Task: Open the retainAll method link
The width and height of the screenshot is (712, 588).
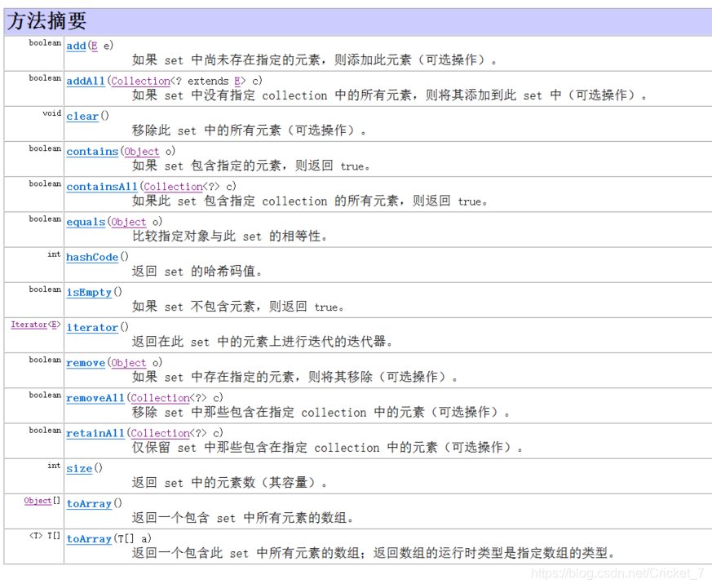Action: (95, 433)
